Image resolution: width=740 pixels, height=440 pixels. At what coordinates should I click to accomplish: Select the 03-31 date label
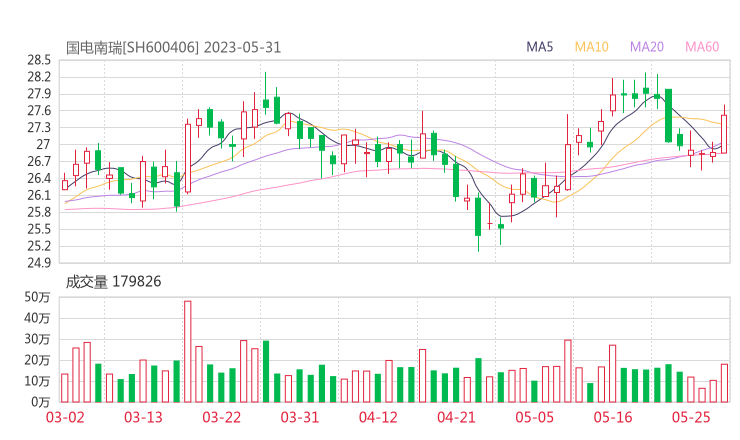[300, 417]
